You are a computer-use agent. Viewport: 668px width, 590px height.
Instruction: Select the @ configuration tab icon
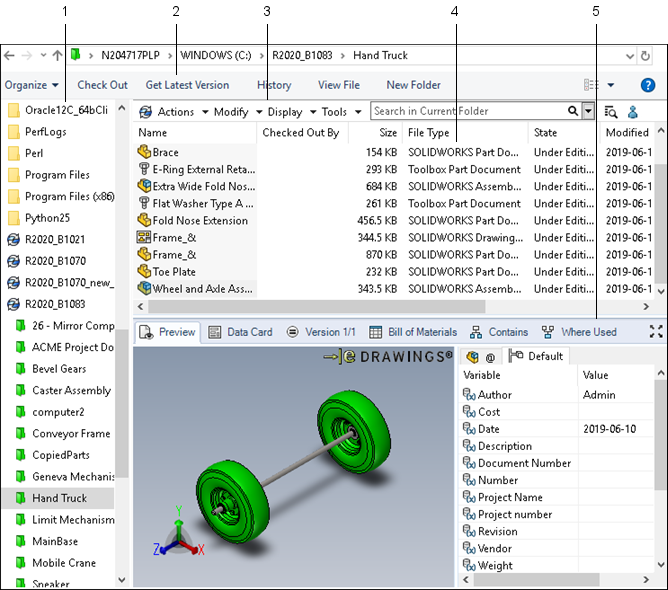490,357
